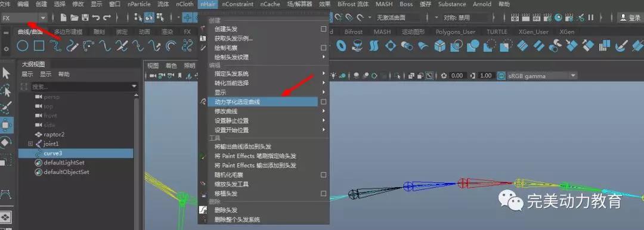Open scene with the folder icon

click(x=75, y=18)
